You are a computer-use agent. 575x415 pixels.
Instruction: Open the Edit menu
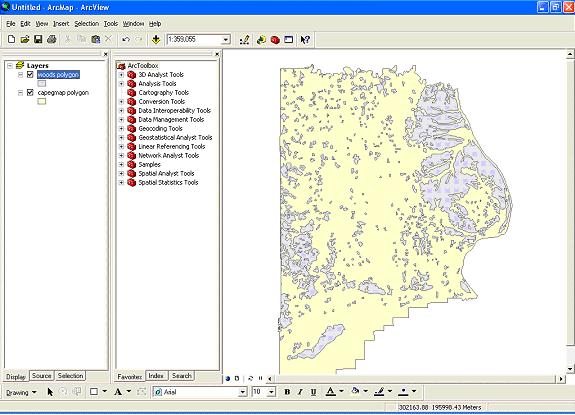[25, 23]
